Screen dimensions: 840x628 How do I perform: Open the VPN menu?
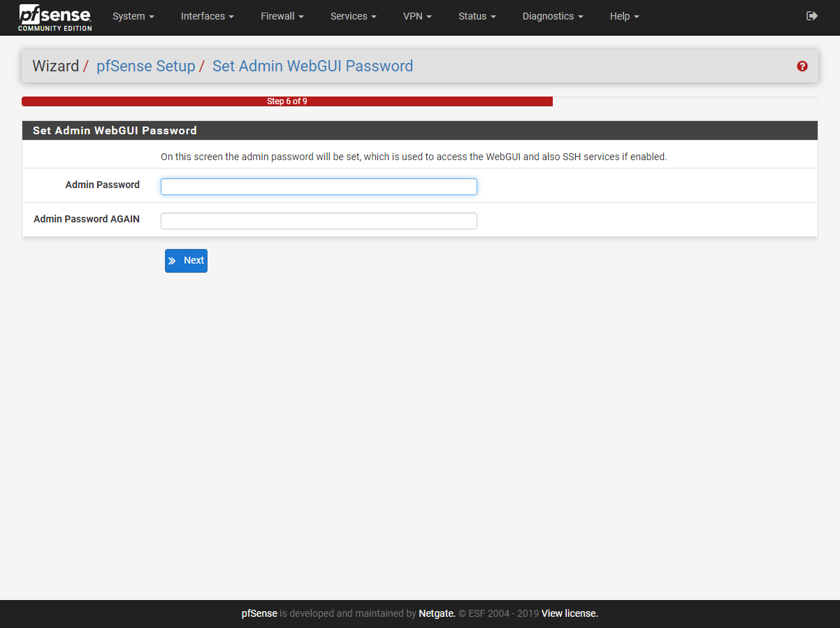(417, 16)
